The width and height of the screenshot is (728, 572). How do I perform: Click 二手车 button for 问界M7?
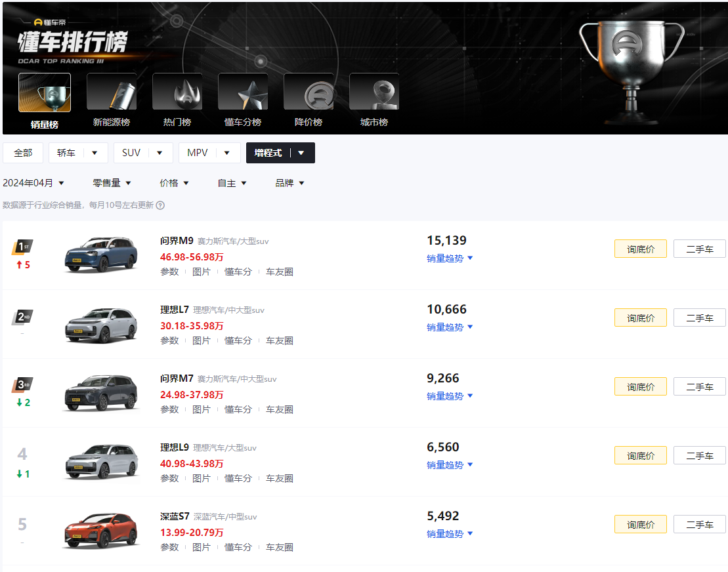click(x=699, y=387)
